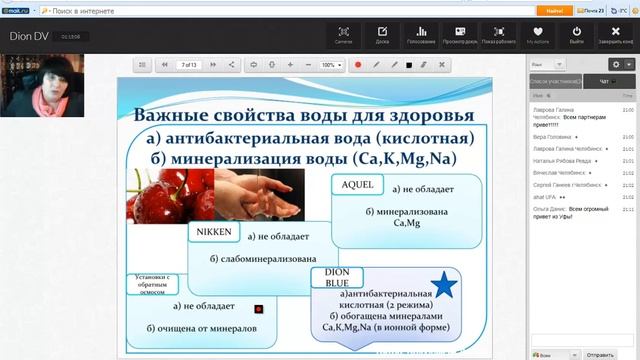The width and height of the screenshot is (640, 360).
Task: Click the orange Найти search button
Action: click(x=554, y=11)
